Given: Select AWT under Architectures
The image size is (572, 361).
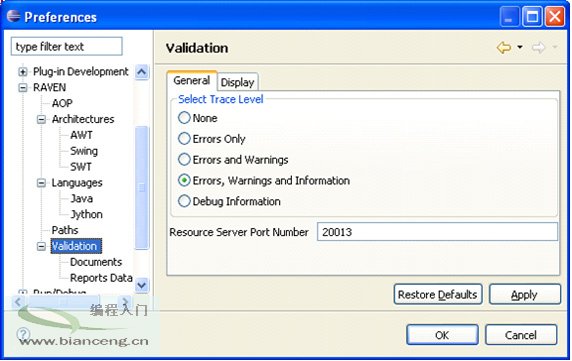Looking at the screenshot, I should (x=81, y=135).
